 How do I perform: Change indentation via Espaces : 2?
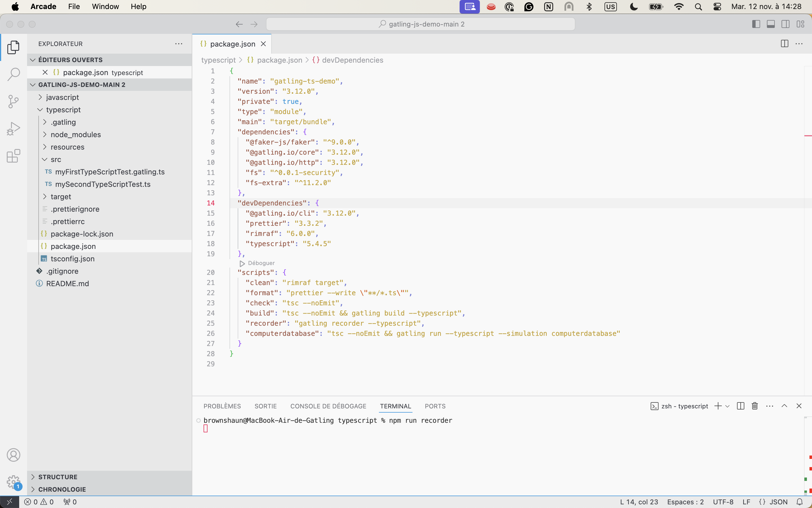pyautogui.click(x=685, y=502)
